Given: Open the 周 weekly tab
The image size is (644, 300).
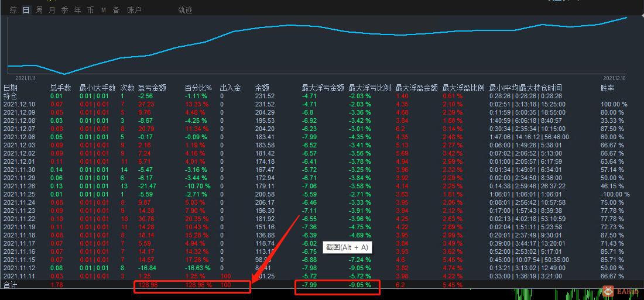Looking at the screenshot, I should 39,11.
